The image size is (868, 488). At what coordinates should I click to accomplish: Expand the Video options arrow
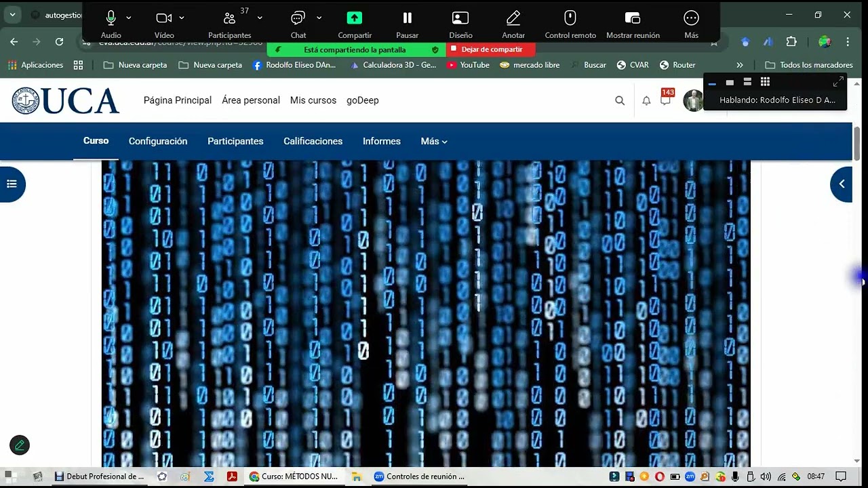click(182, 18)
